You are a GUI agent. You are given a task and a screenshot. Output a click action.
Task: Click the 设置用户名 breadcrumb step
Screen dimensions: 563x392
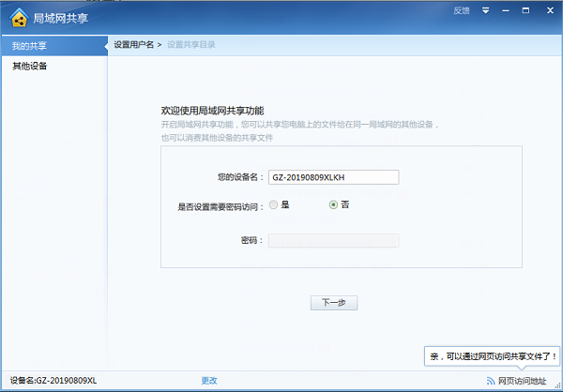click(134, 45)
